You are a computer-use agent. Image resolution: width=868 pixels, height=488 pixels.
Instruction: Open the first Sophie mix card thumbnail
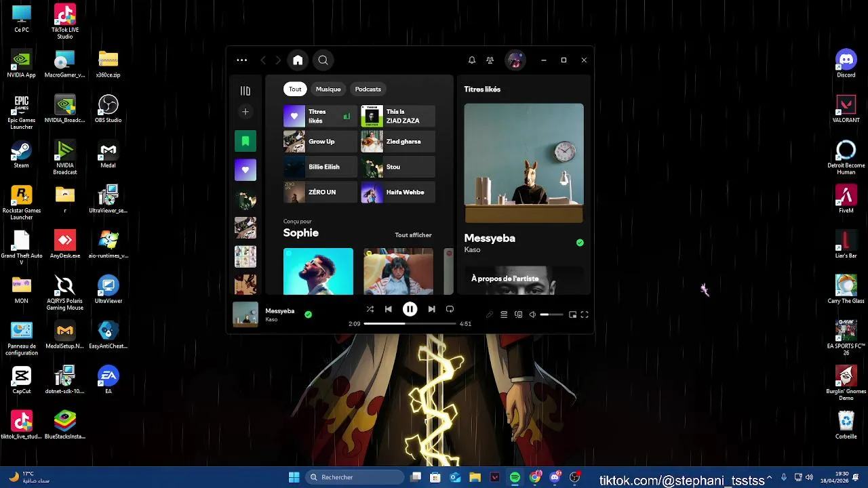coord(318,272)
